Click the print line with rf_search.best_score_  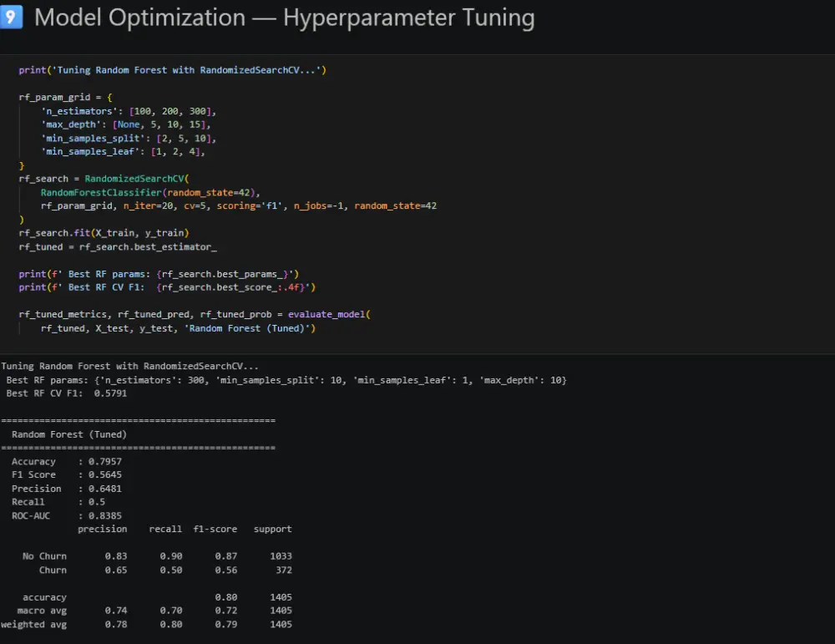point(167,287)
